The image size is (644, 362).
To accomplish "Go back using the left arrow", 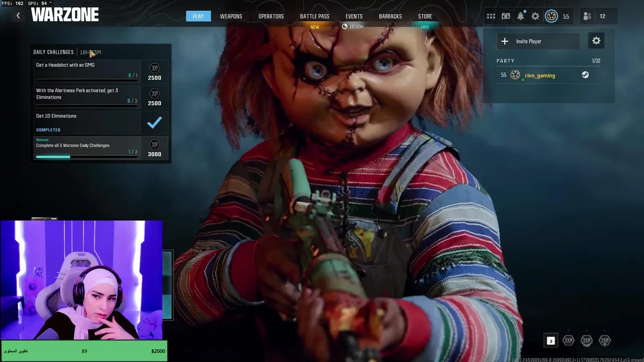I will tap(18, 16).
